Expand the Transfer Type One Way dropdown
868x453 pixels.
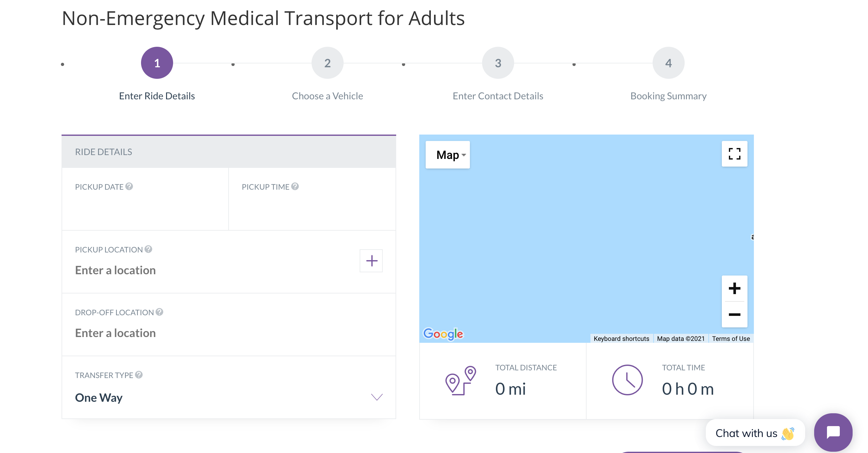coord(229,398)
